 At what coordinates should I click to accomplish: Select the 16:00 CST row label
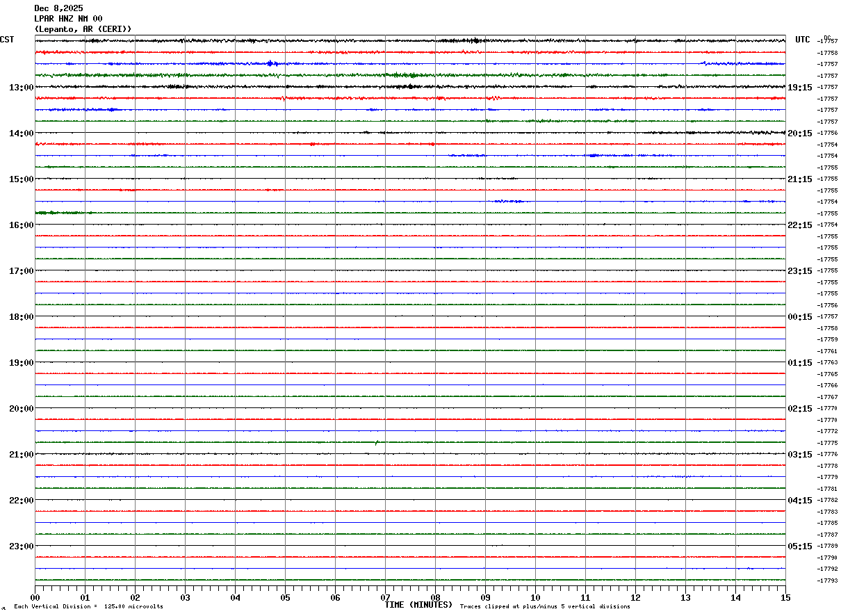coord(22,225)
